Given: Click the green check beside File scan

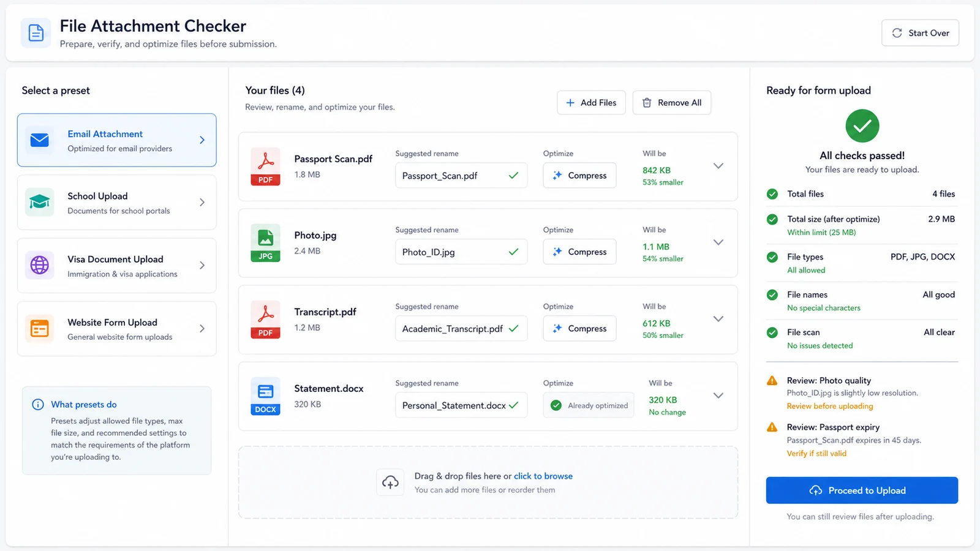Looking at the screenshot, I should pos(772,332).
